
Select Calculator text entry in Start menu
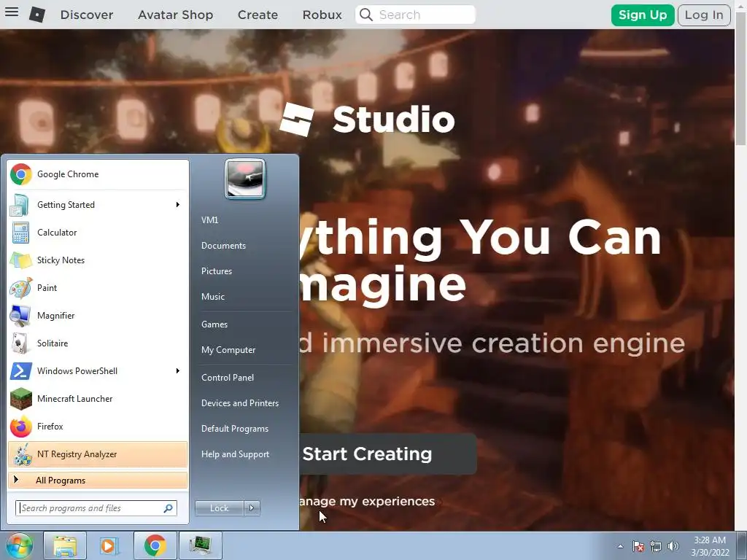57,233
